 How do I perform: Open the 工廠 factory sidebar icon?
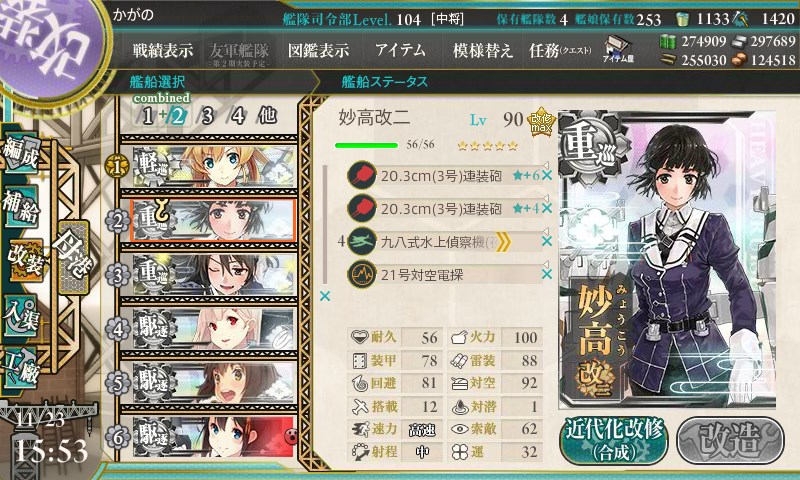tap(20, 366)
